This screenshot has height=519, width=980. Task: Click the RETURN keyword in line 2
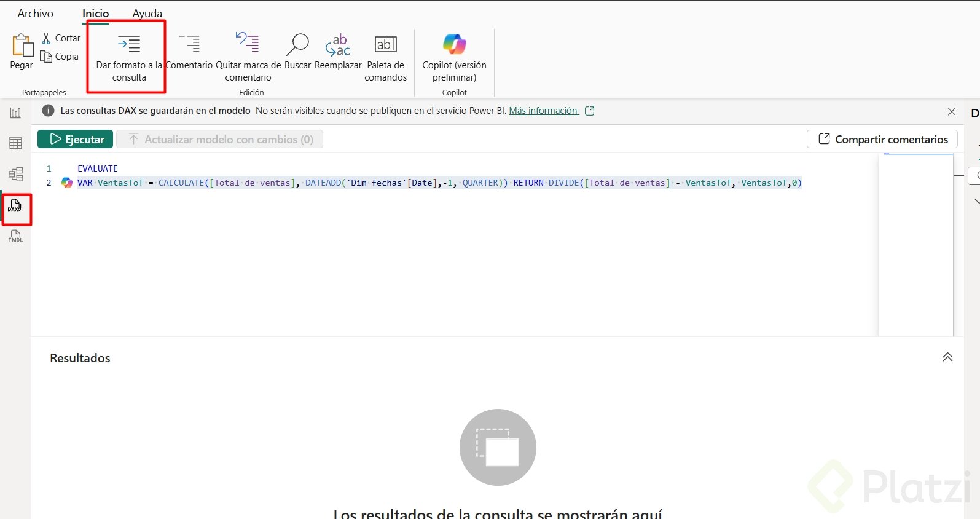point(528,183)
